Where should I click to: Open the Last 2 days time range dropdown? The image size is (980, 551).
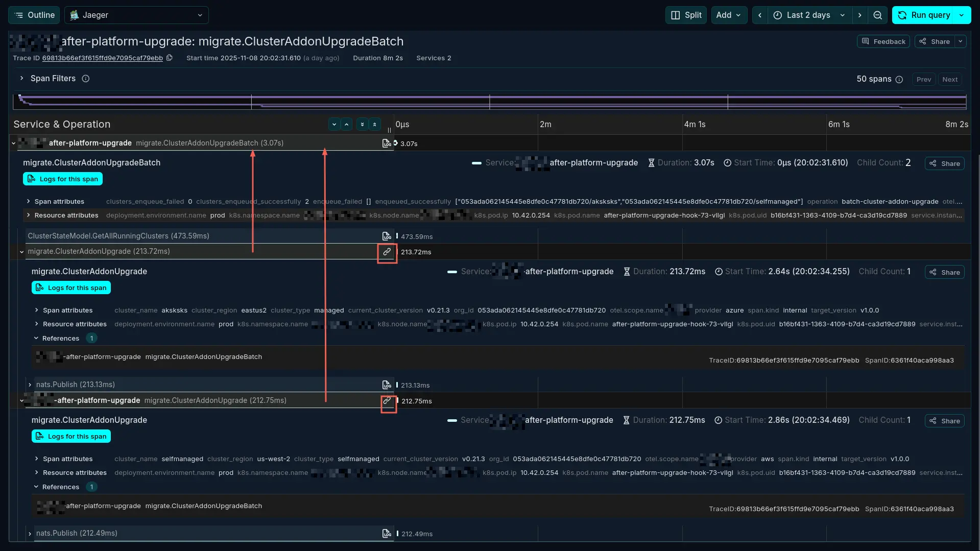[x=808, y=15]
